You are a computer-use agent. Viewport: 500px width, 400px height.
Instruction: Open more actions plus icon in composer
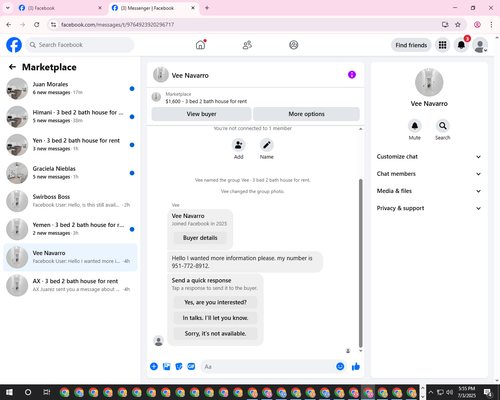154,367
